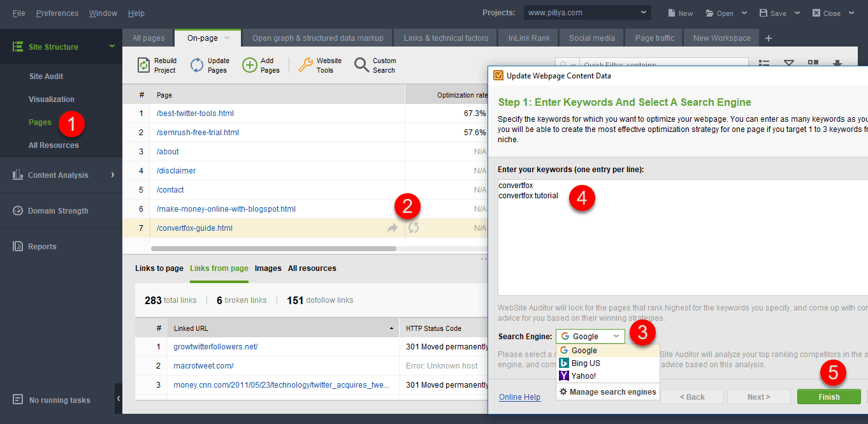The image size is (868, 424).
Task: Switch to the Social media tab
Action: pos(592,38)
